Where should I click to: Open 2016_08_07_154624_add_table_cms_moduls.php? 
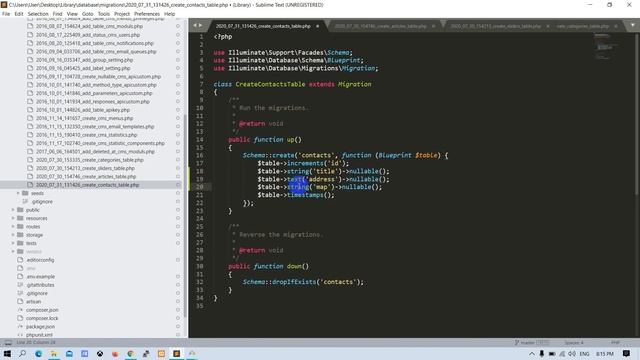(x=89, y=26)
